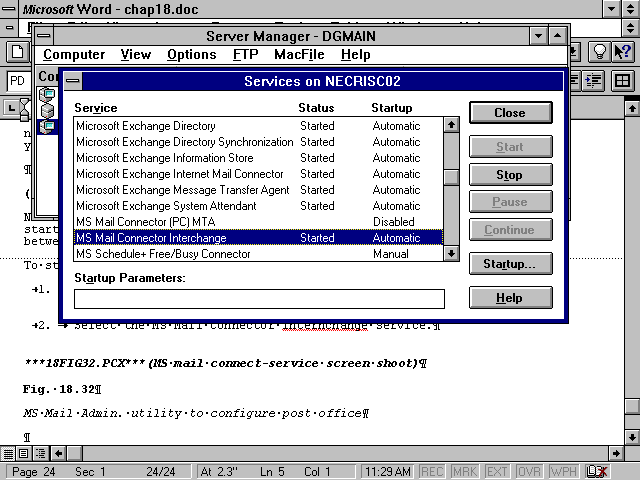Select Microsoft Exchange Directory Synchronization service
The height and width of the screenshot is (480, 640).
tap(258, 142)
